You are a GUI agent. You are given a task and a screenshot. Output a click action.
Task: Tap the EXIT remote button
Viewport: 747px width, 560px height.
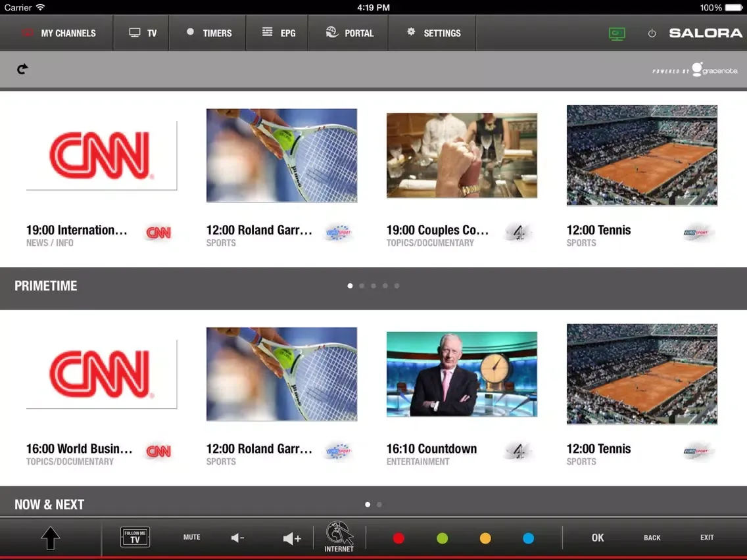click(x=707, y=537)
